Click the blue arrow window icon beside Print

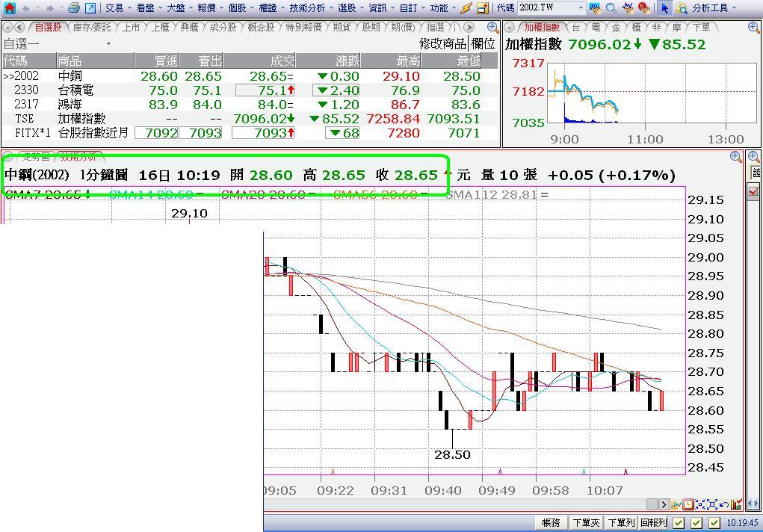pyautogui.click(x=90, y=7)
